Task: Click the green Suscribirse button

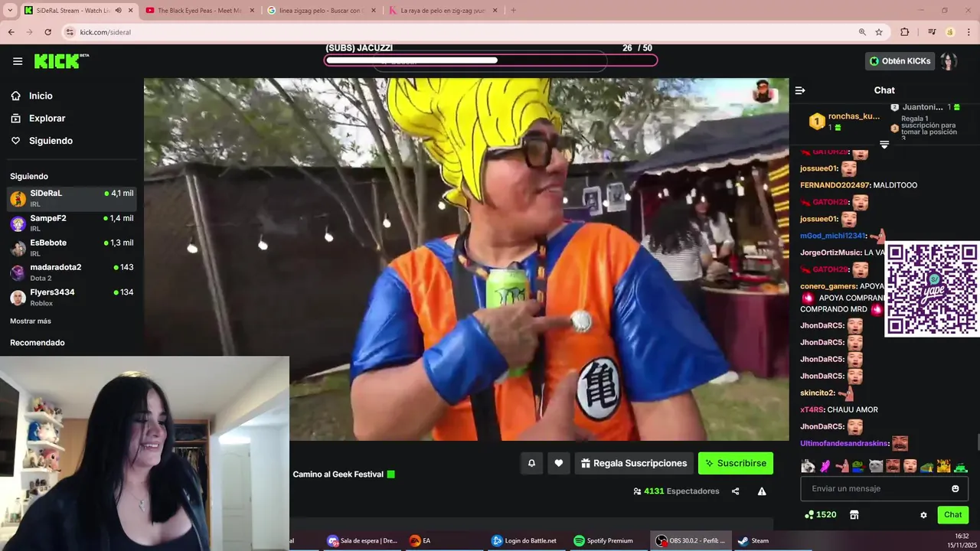Action: tap(736, 463)
